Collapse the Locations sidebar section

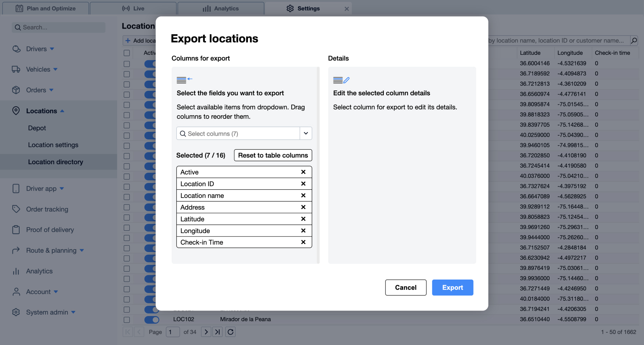click(x=62, y=111)
